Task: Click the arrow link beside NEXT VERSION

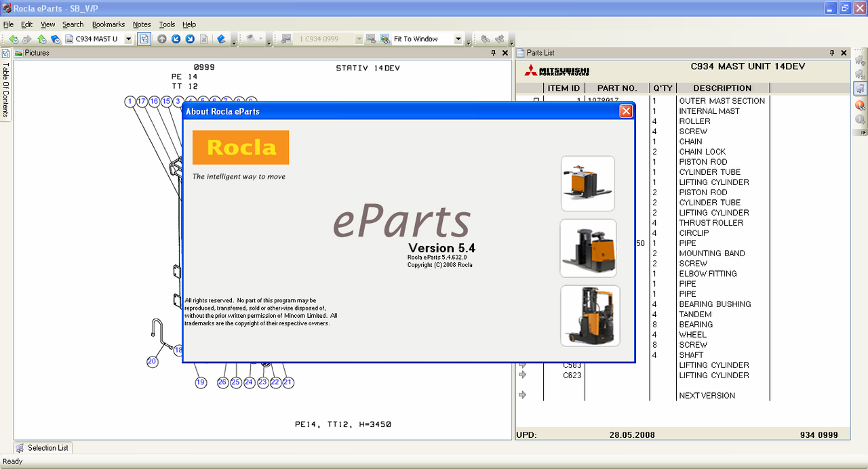Action: (523, 395)
